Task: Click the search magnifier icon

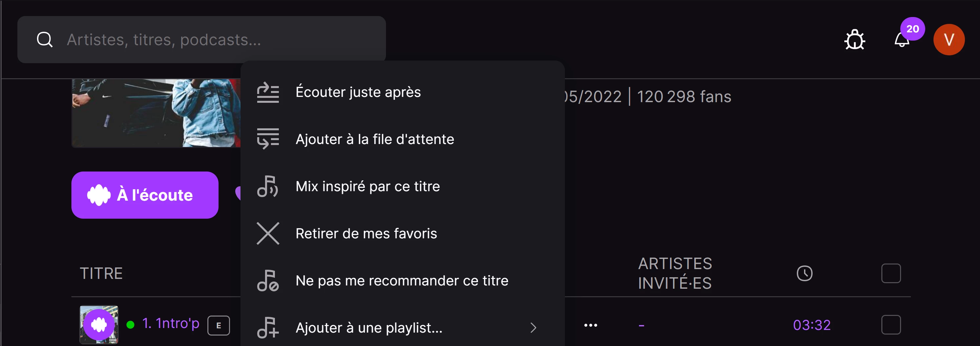Action: [x=45, y=40]
